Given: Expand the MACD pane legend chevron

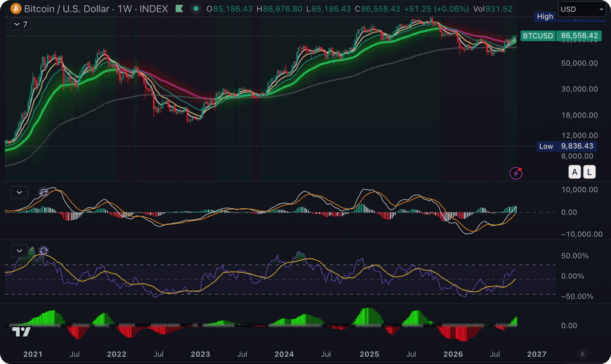Looking at the screenshot, I should tap(19, 193).
